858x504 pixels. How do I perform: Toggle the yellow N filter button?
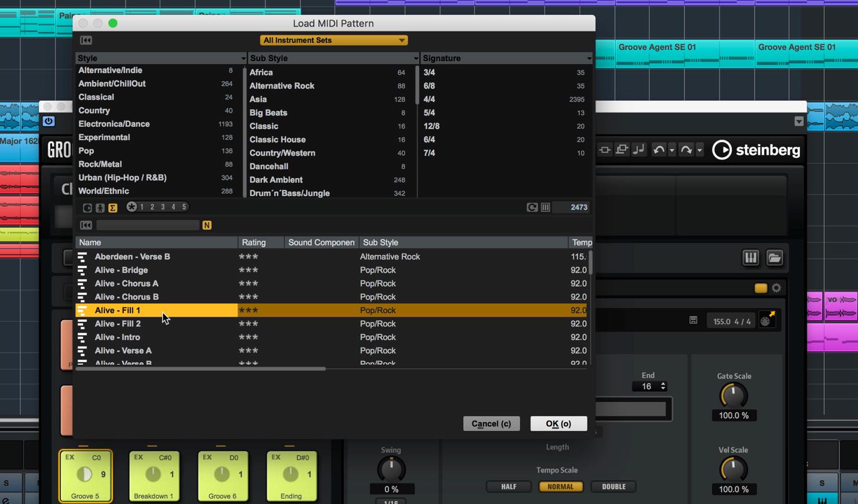pos(207,225)
